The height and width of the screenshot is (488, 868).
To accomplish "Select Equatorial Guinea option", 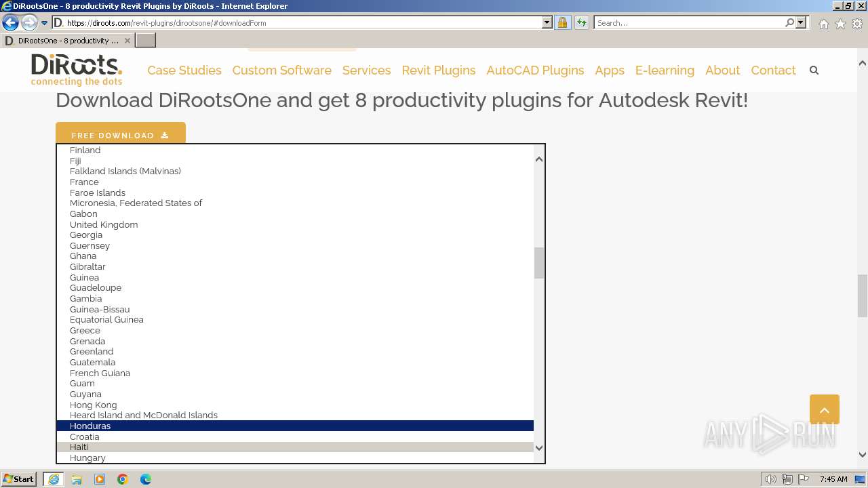I will (295, 320).
